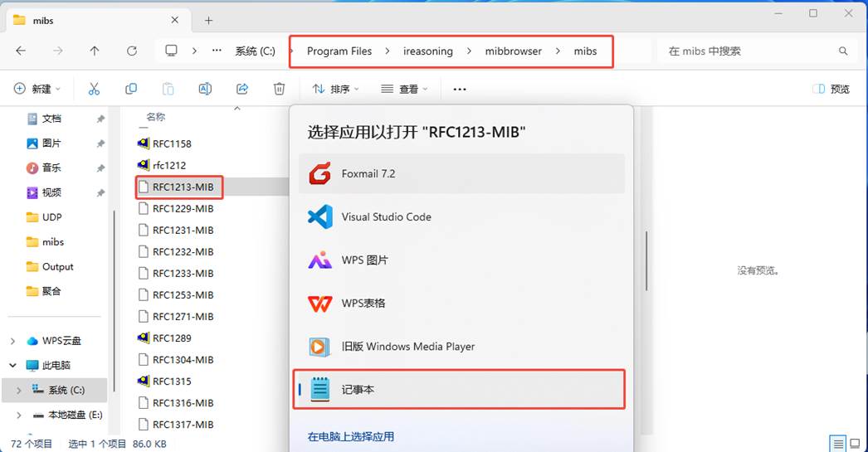Go back with the left arrow
Viewport: 868px width, 452px height.
coord(21,51)
